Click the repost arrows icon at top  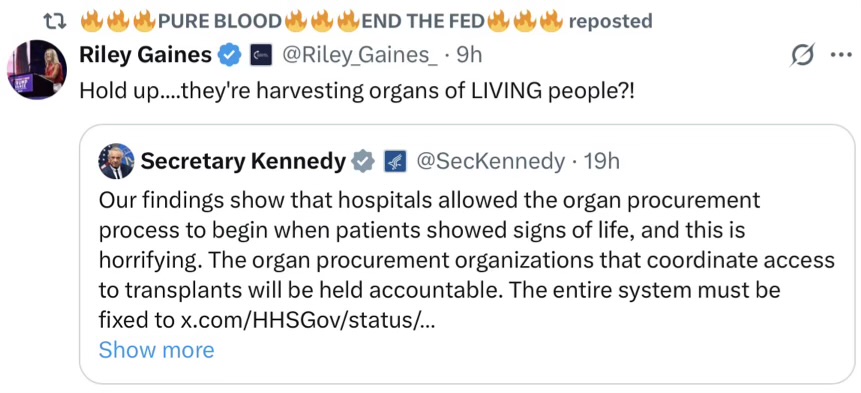point(55,21)
